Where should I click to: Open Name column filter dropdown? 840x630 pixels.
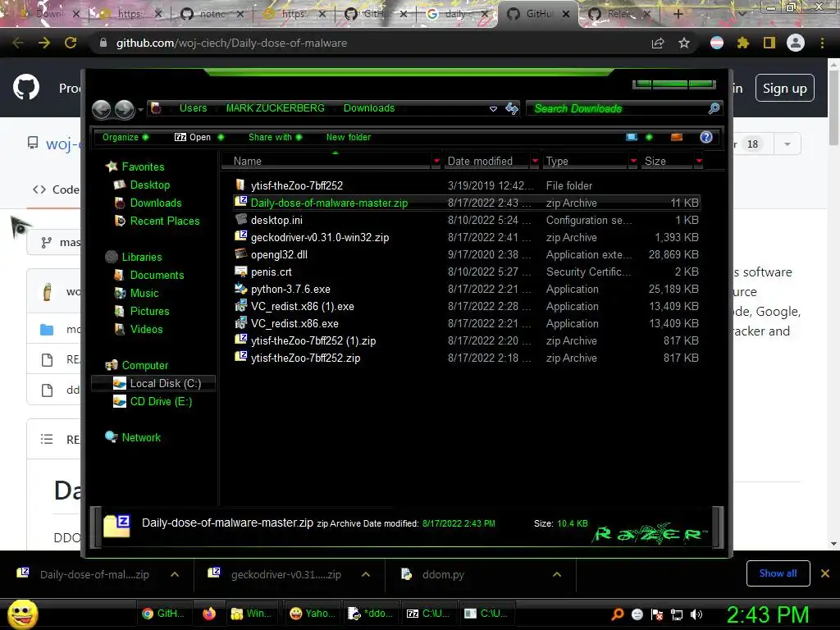point(436,161)
